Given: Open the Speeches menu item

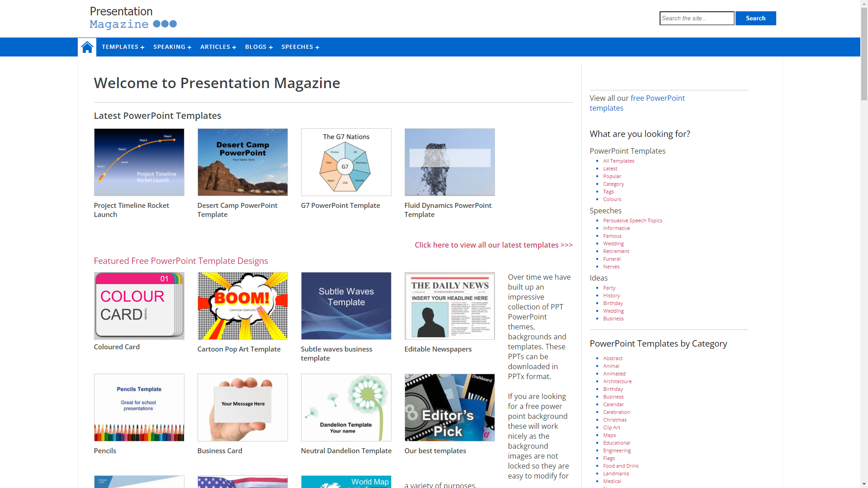Looking at the screenshot, I should click(x=300, y=47).
